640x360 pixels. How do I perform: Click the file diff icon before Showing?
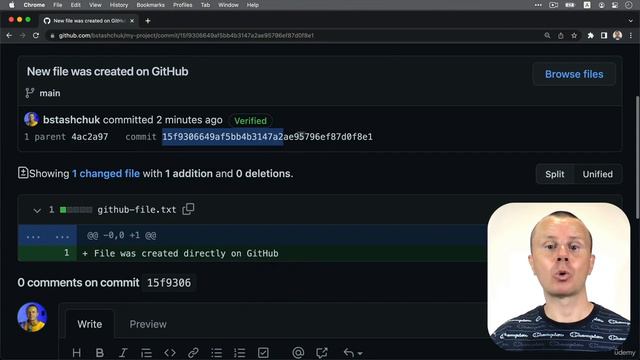pos(23,173)
